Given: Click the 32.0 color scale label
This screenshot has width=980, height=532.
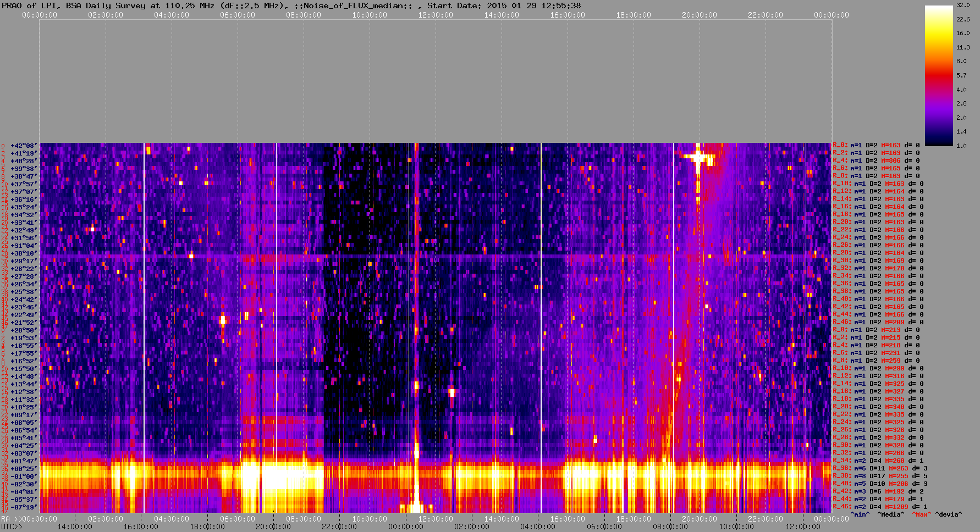Looking at the screenshot, I should tap(963, 5).
